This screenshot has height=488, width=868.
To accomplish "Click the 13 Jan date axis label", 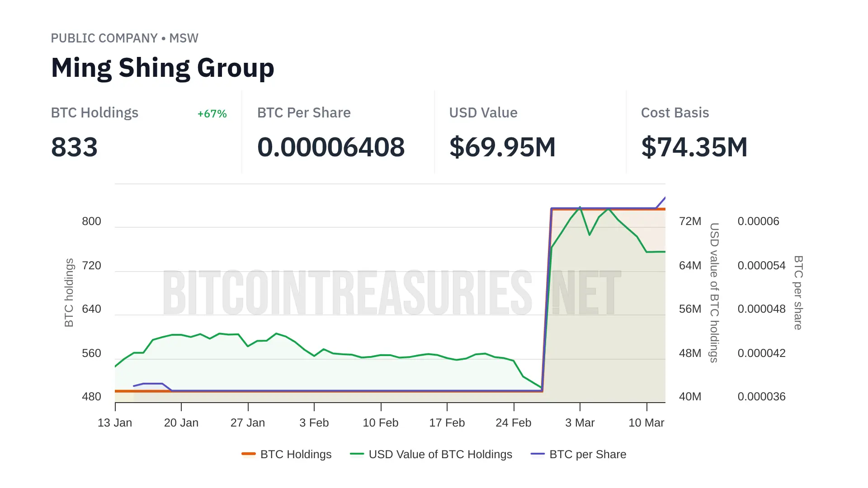I will pos(115,422).
